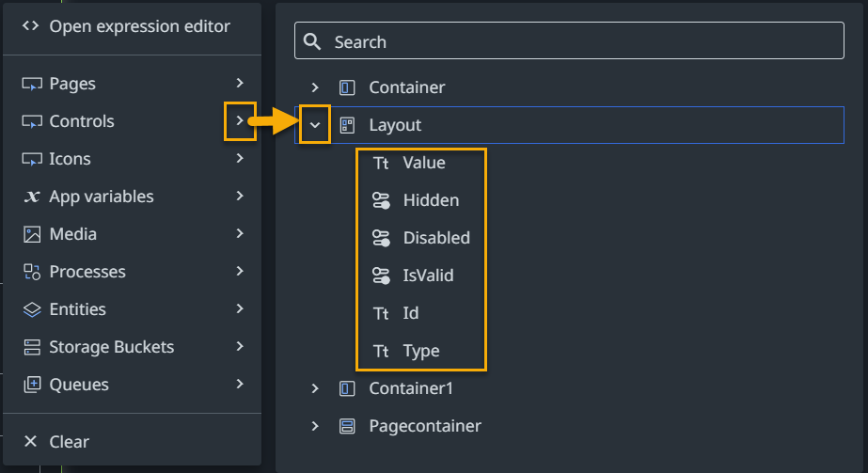The height and width of the screenshot is (473, 868).
Task: Click the code brackets icon beside Open expression editor
Action: [x=30, y=26]
